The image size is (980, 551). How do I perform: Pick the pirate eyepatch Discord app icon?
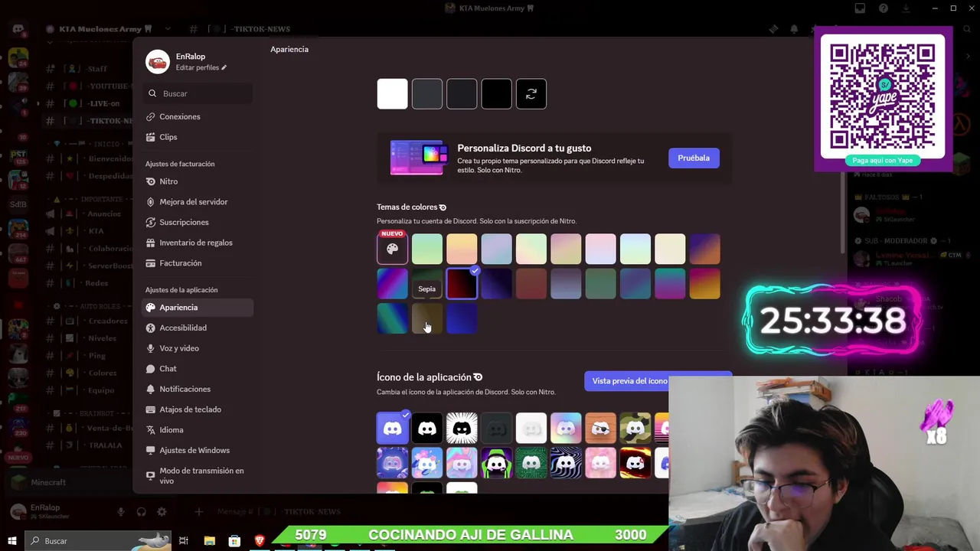point(600,429)
